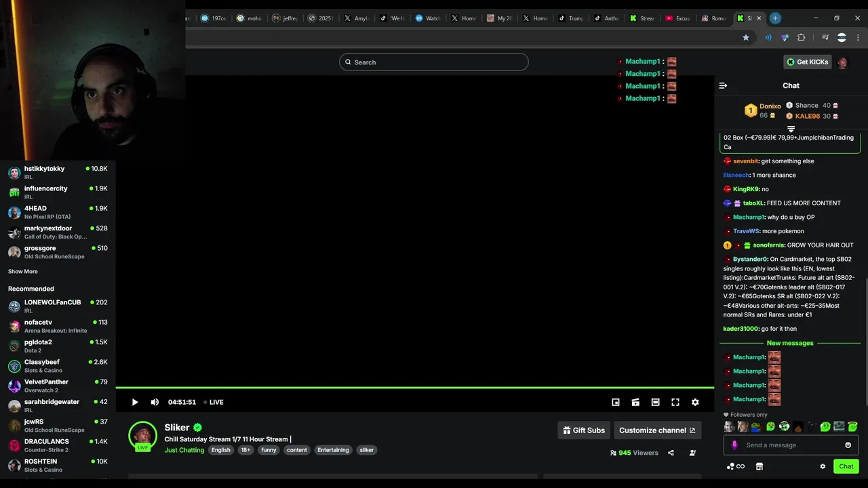The width and height of the screenshot is (868, 488).
Task: Switch to the Excus browser tab
Action: point(678,18)
